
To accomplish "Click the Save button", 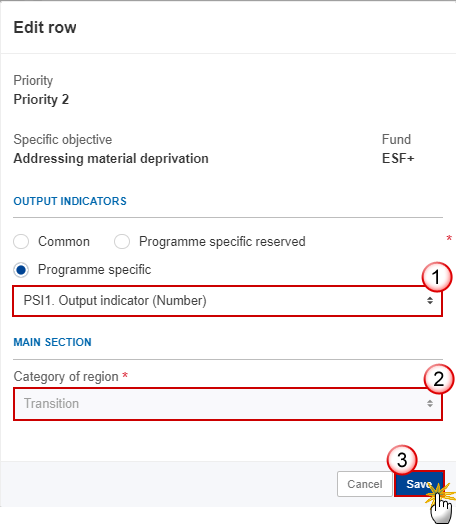I will click(420, 484).
